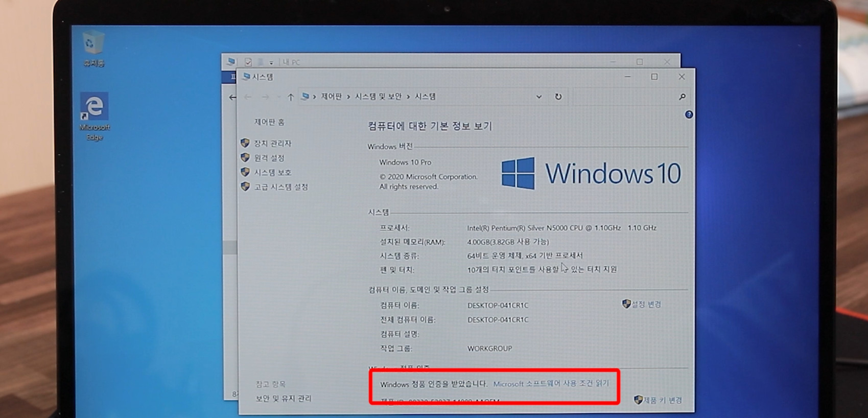The image size is (868, 418).
Task: Maximize the 시스템 window
Action: pos(654,77)
